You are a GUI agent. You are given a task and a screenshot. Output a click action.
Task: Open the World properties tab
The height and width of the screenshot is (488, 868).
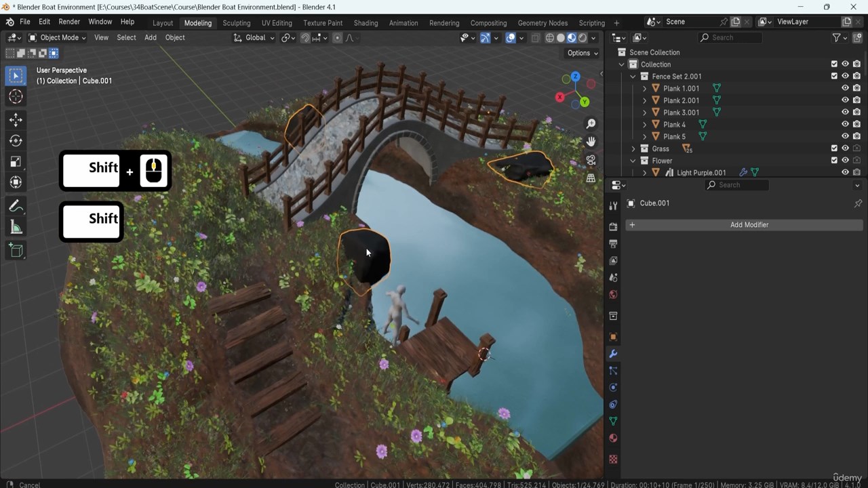pos(613,294)
